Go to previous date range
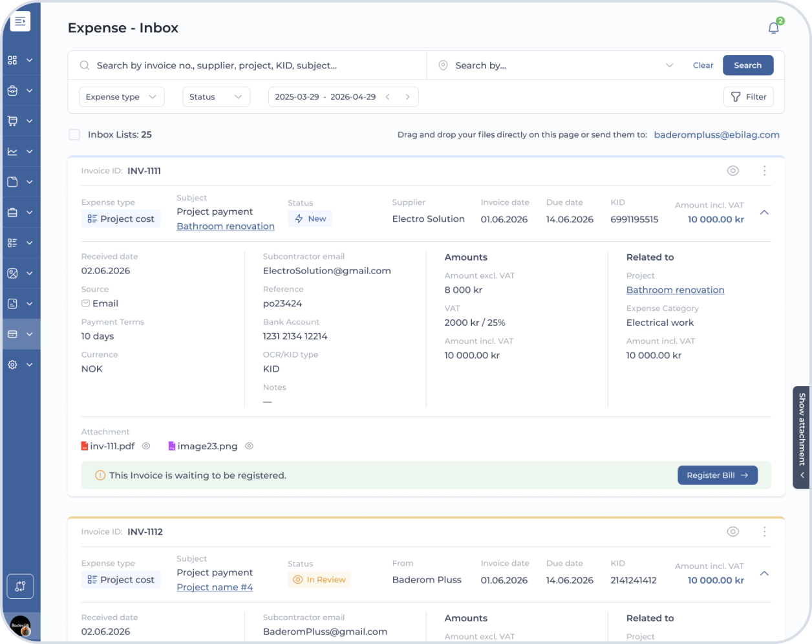This screenshot has width=812, height=644. [388, 97]
